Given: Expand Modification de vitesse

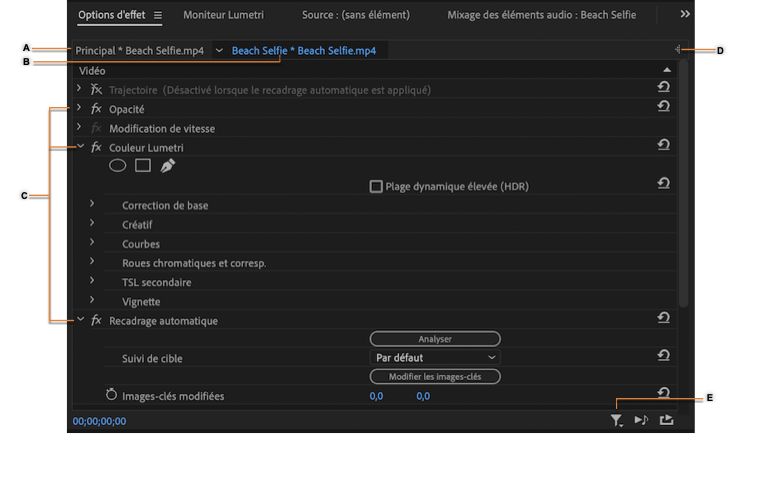Looking at the screenshot, I should [x=79, y=127].
